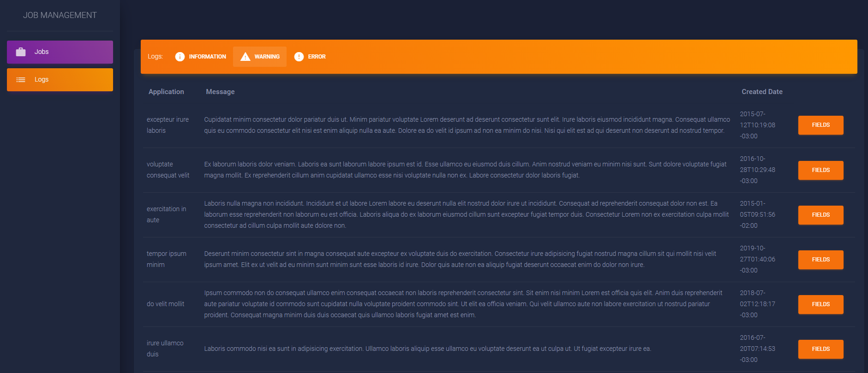The width and height of the screenshot is (868, 373).
Task: Open FIELDS for irure ullamco duis row
Action: tap(821, 349)
